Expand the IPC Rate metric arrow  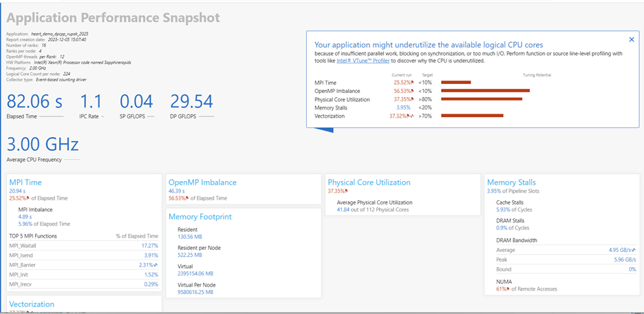point(104,116)
